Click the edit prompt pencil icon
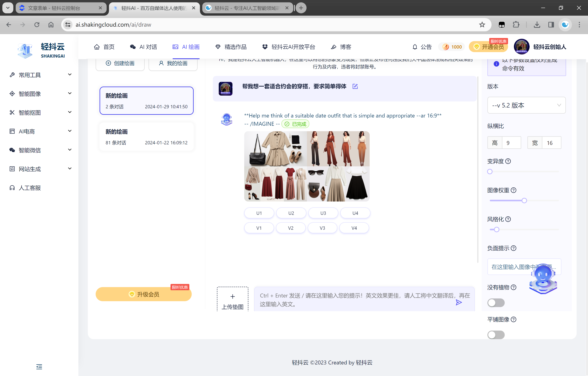This screenshot has width=588, height=376. (x=355, y=86)
